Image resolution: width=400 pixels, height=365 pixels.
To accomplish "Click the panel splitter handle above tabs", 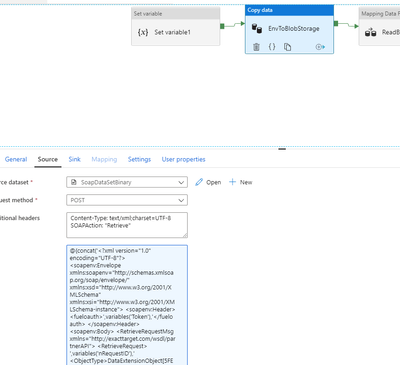I will click(282, 149).
